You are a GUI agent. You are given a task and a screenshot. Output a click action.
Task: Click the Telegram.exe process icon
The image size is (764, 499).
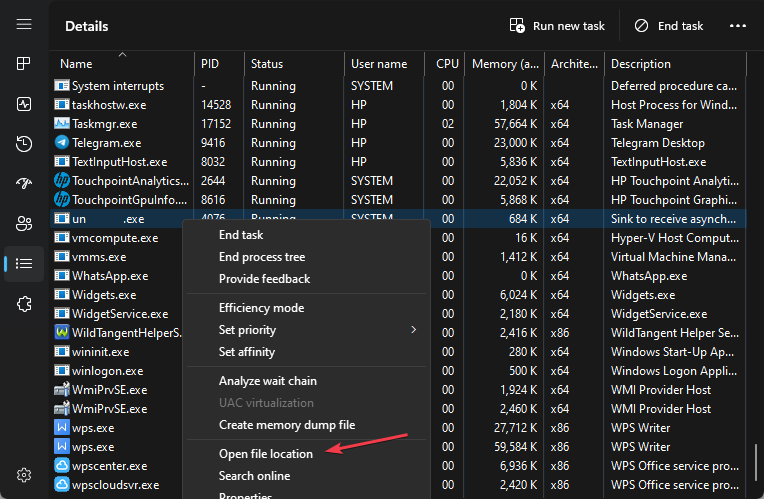(61, 142)
